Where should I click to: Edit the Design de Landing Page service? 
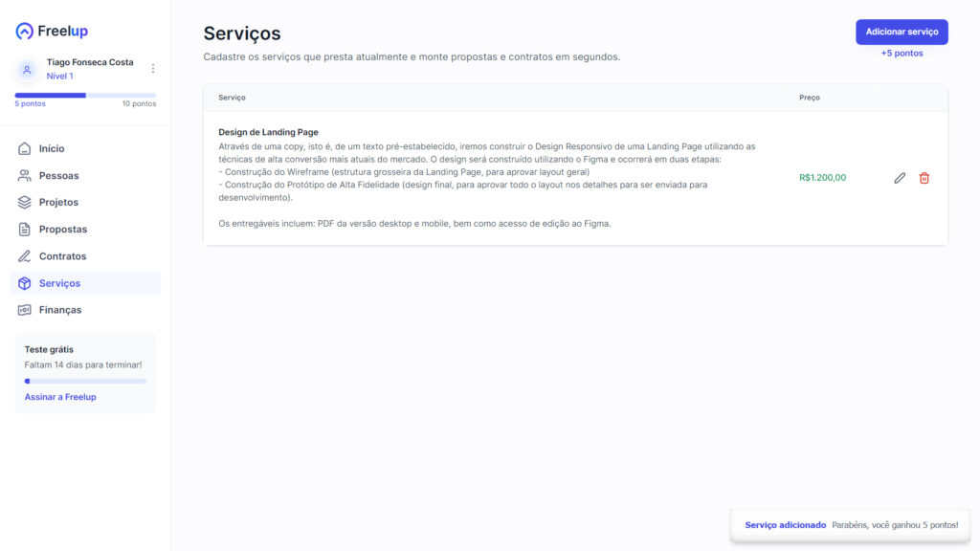[x=900, y=178]
